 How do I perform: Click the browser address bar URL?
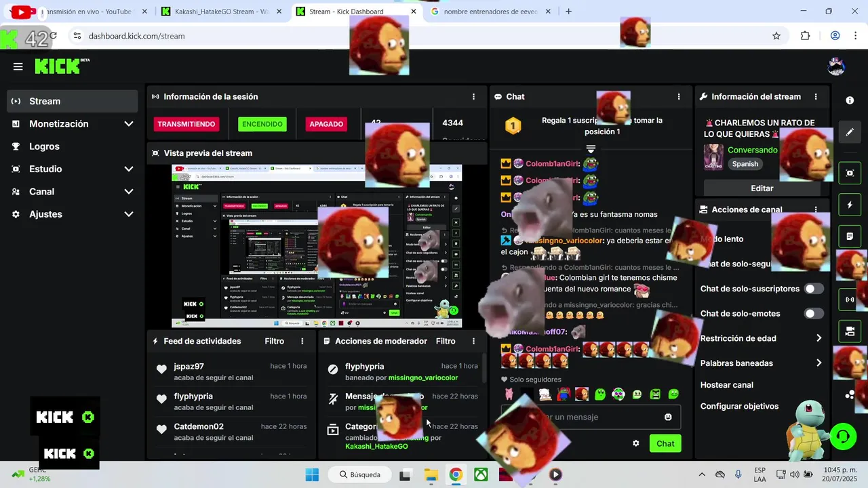coord(137,36)
